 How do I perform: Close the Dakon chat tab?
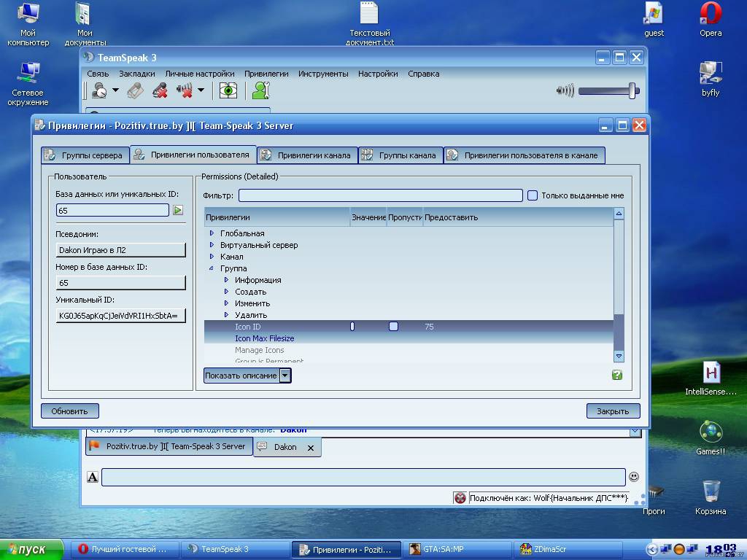pyautogui.click(x=311, y=448)
